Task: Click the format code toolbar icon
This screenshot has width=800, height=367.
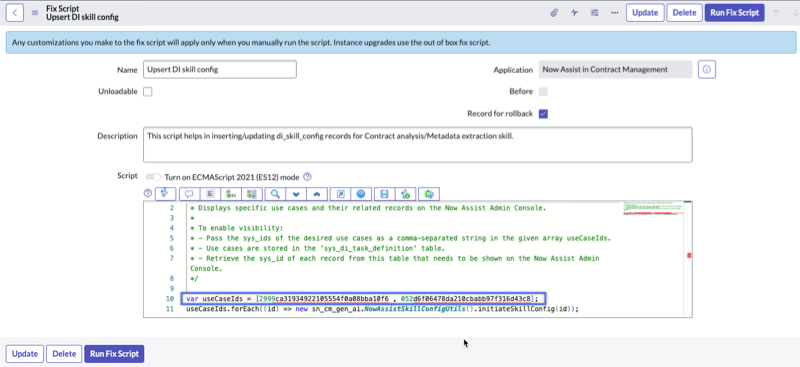Action: [x=210, y=193]
